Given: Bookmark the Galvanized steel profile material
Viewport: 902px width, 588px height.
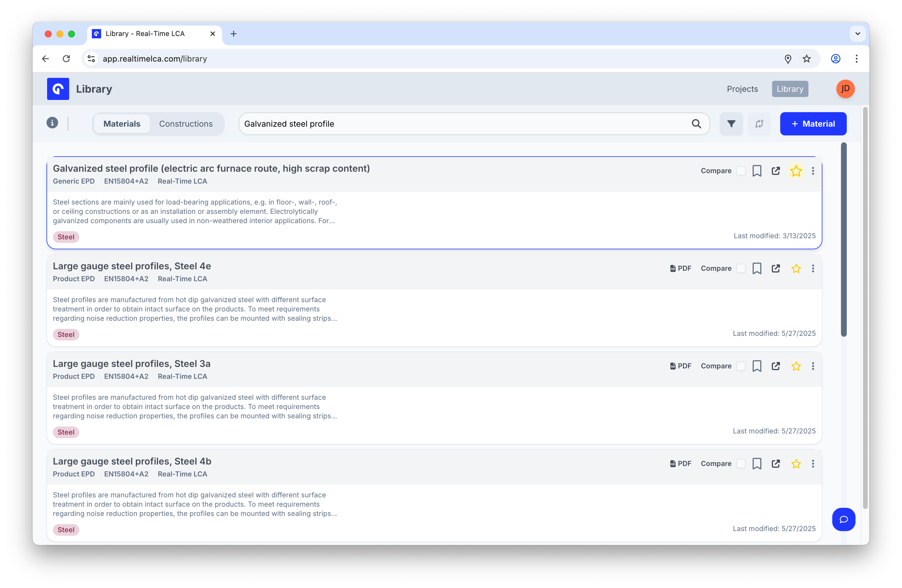Looking at the screenshot, I should point(757,171).
